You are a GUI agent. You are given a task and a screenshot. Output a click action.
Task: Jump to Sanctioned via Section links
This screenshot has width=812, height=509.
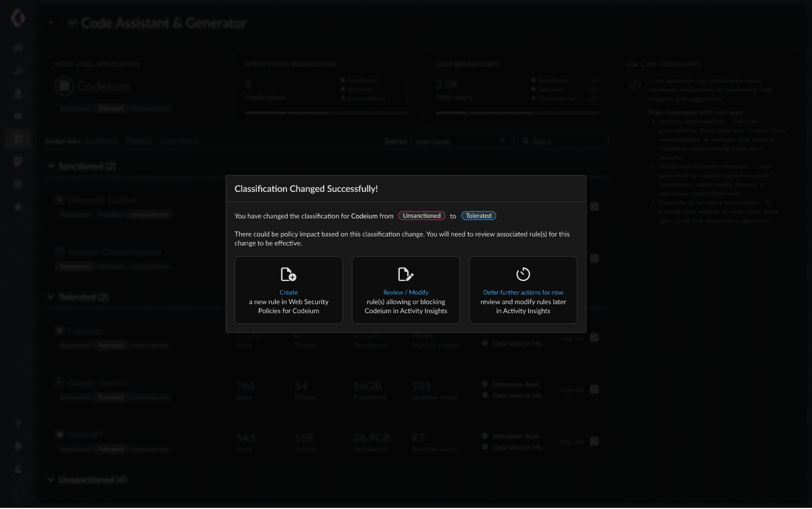click(x=101, y=141)
